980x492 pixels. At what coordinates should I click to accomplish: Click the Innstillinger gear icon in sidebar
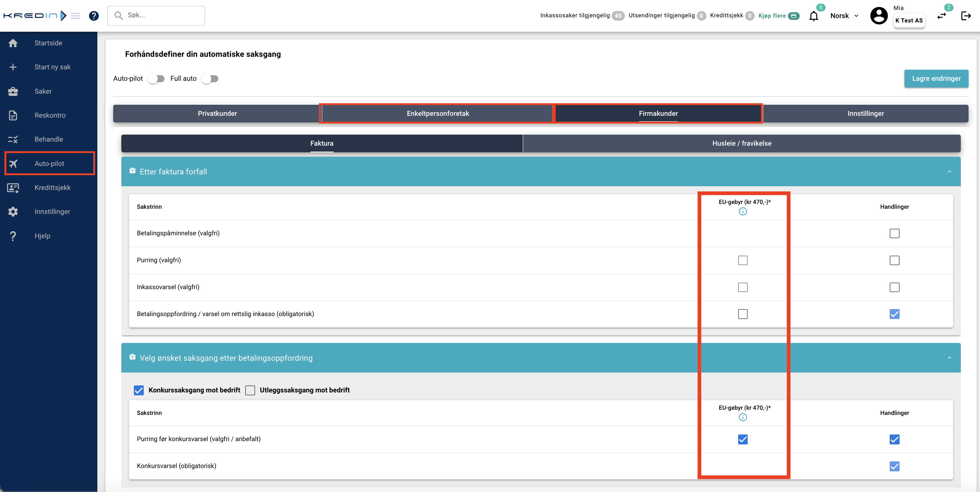pyautogui.click(x=13, y=212)
